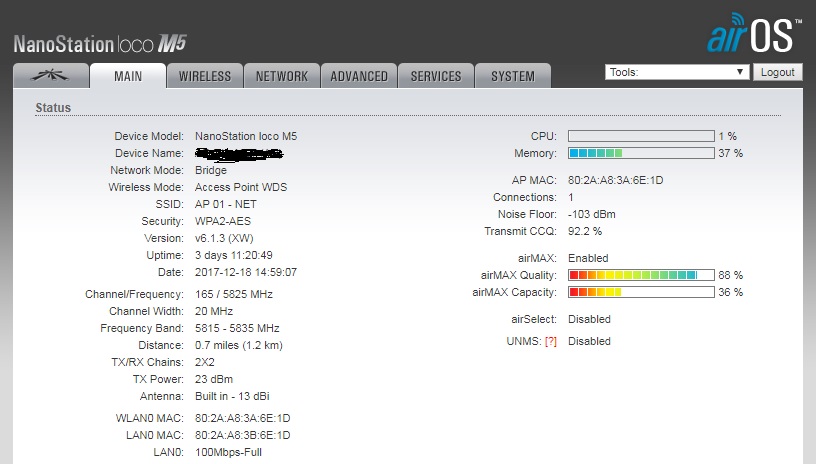Expand the Tools dropdown menu
Screen dimensions: 816x464
[677, 72]
